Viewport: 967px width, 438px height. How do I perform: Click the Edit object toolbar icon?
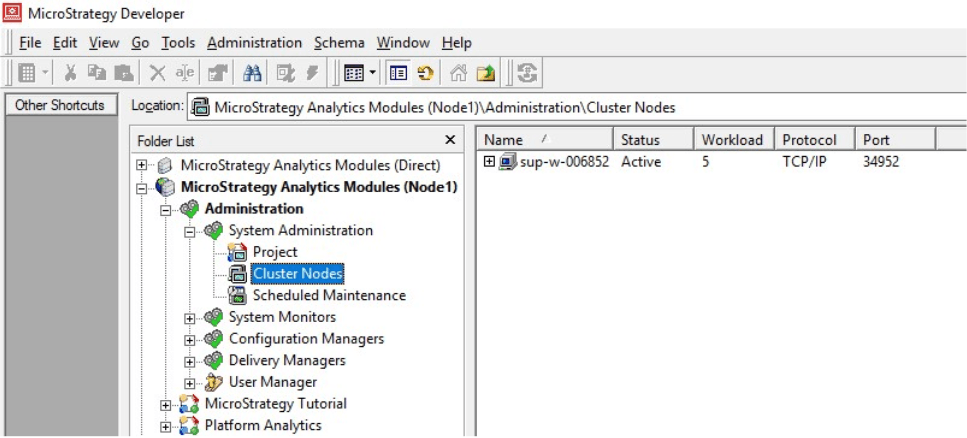click(x=286, y=73)
